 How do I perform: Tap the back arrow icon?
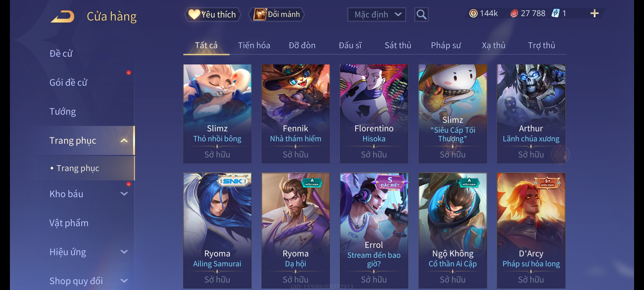tap(63, 16)
